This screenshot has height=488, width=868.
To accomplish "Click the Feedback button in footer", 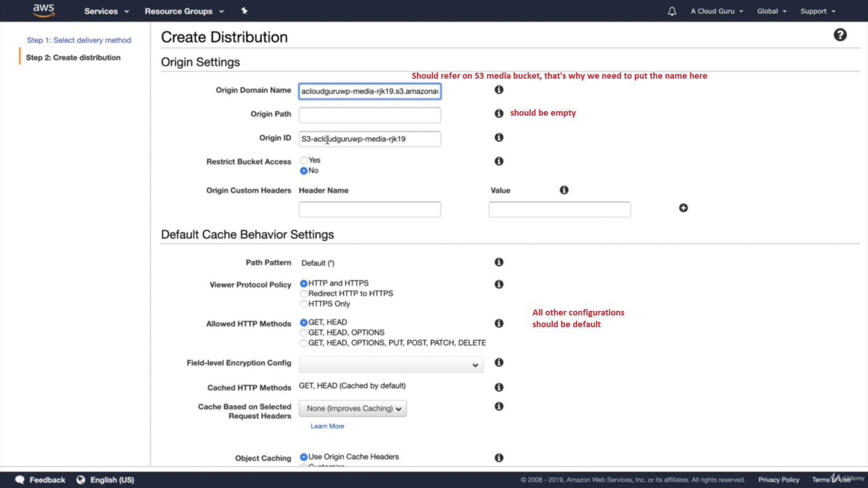I will tap(41, 480).
